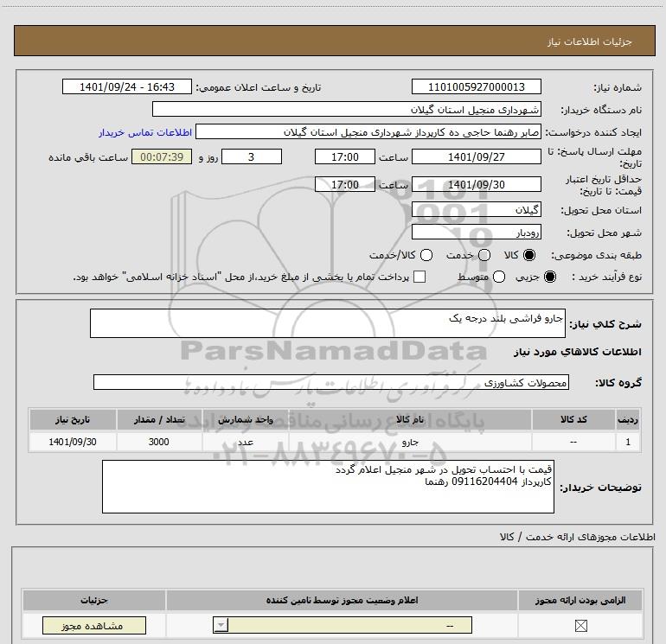
Task: Click the price validity date 1401/09/30 field
Action: pos(476,184)
